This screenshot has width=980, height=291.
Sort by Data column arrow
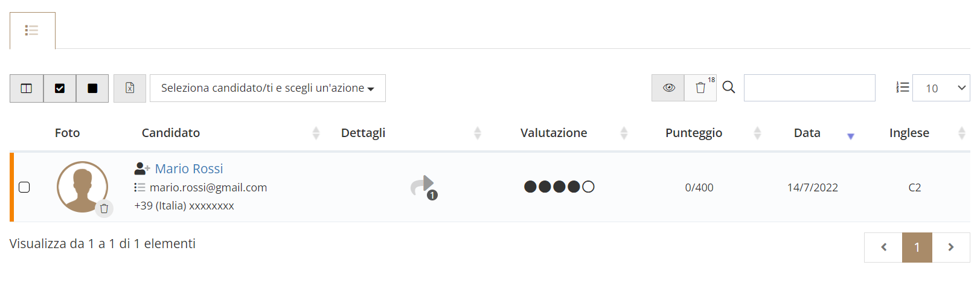850,136
